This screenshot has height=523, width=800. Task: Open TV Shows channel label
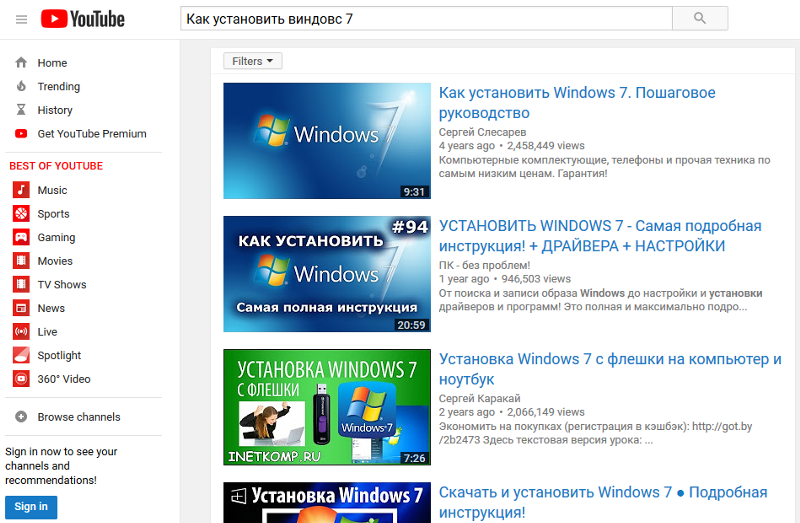[x=62, y=285]
